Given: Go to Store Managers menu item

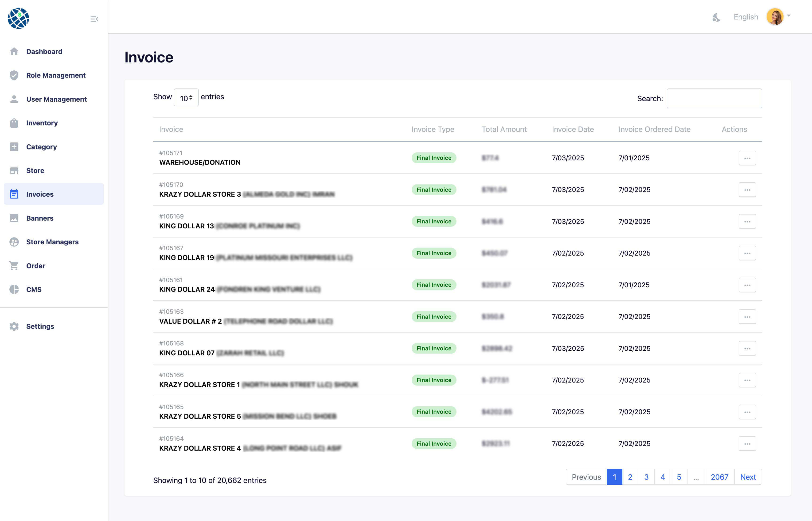Looking at the screenshot, I should (x=52, y=242).
